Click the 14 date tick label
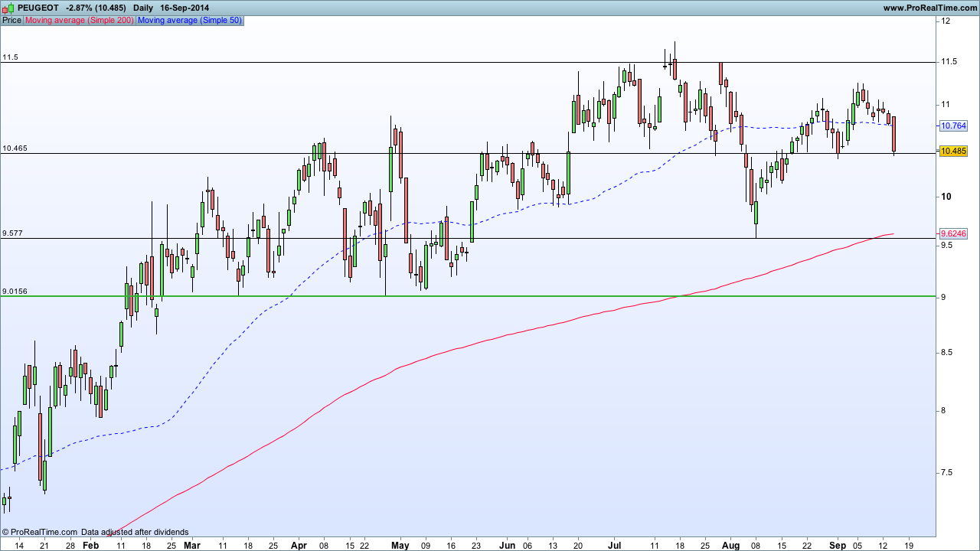The image size is (980, 551). pyautogui.click(x=19, y=546)
